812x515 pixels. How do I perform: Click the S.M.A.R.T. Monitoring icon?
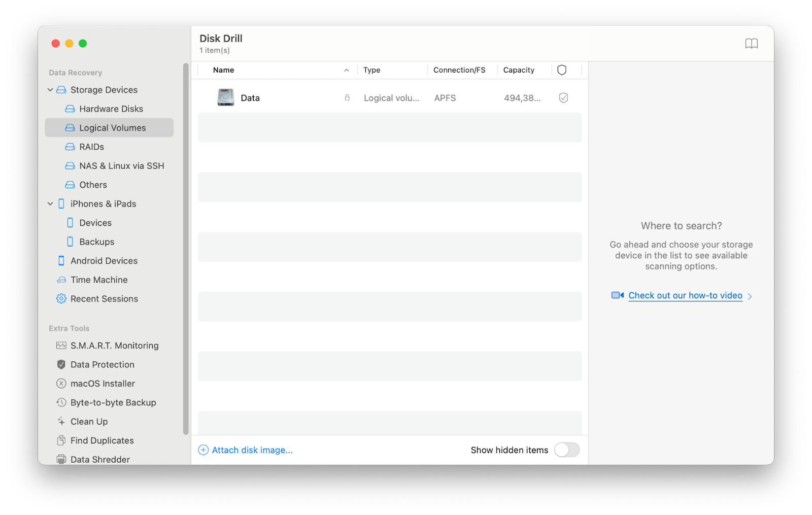[61, 346]
